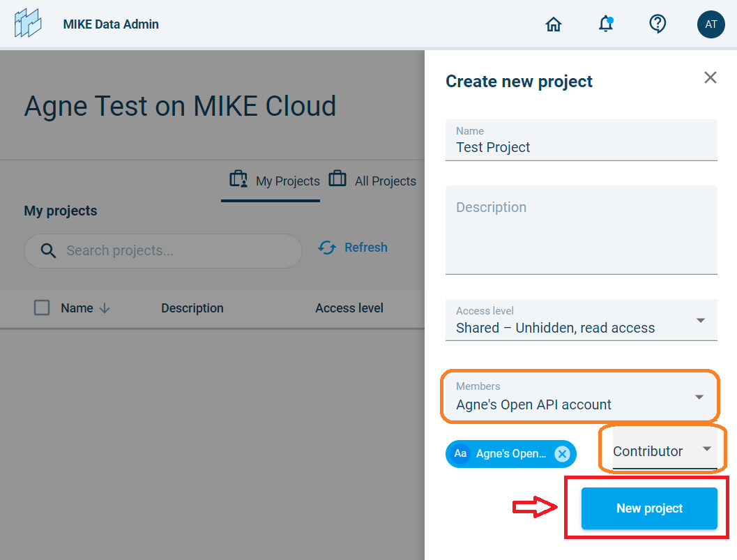Toggle the select all projects checkbox
This screenshot has width=737, height=560.
[42, 308]
